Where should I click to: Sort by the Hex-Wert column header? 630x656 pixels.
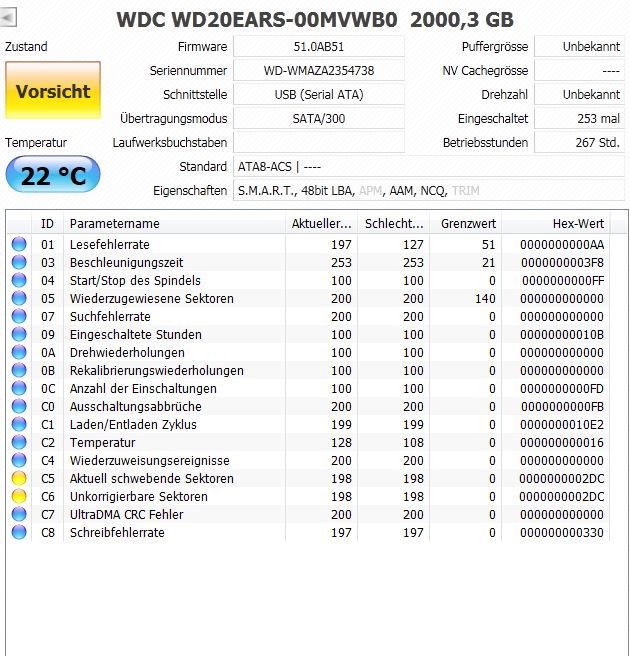[556, 223]
